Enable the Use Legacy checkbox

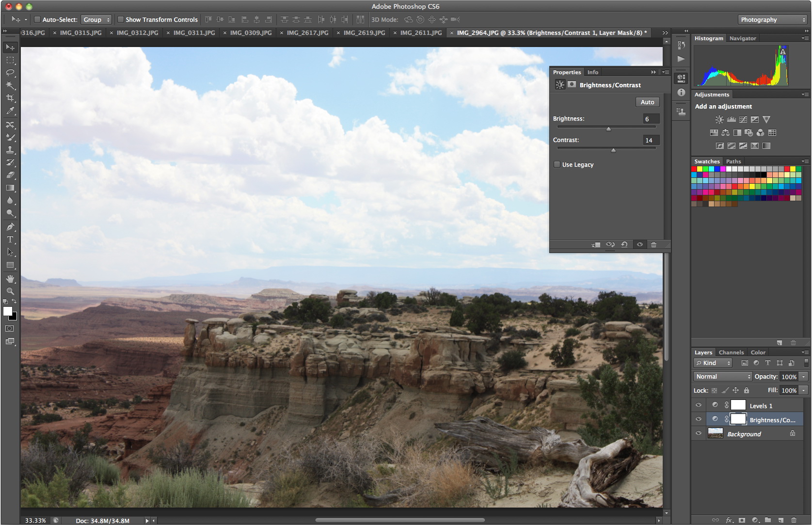point(557,165)
